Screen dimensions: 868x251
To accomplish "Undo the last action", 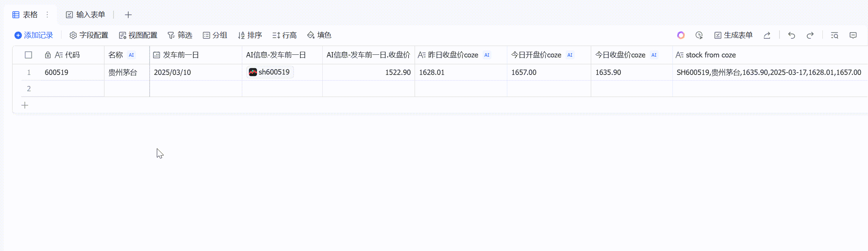I will coord(792,35).
